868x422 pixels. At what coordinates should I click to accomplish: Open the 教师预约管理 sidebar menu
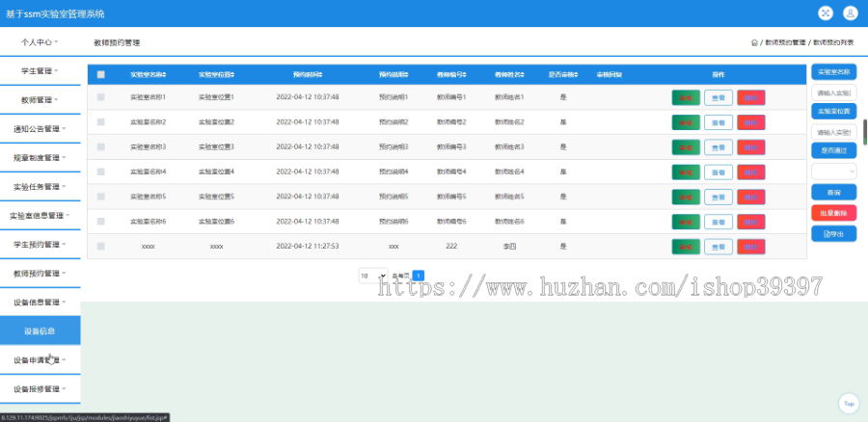[40, 274]
